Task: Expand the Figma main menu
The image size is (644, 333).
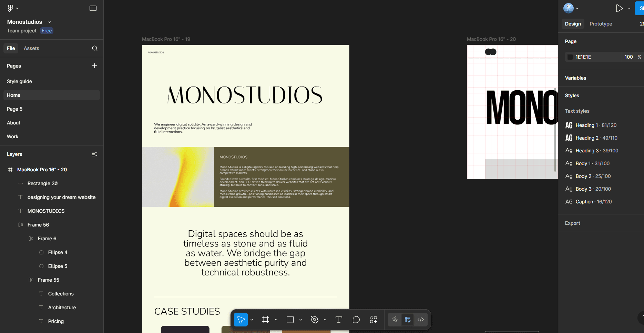Action: click(x=13, y=8)
